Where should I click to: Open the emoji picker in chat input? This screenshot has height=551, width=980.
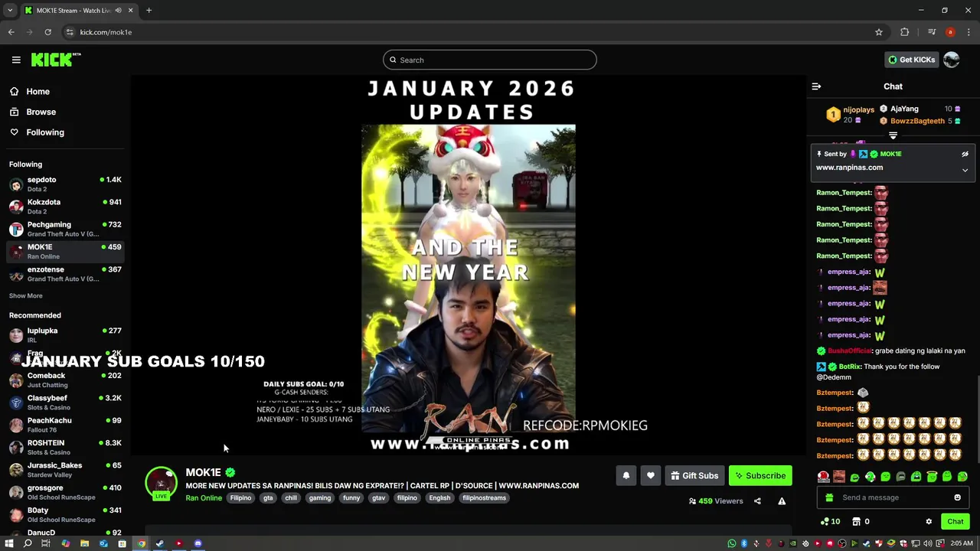(957, 497)
